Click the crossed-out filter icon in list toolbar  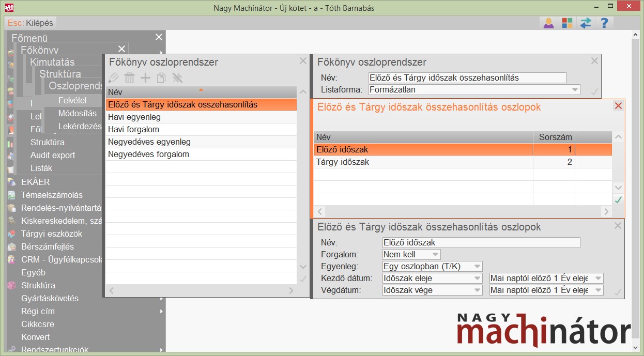177,78
